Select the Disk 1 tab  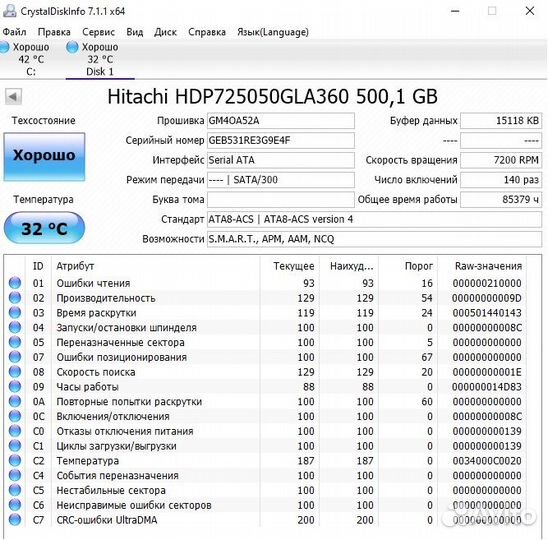pos(100,59)
